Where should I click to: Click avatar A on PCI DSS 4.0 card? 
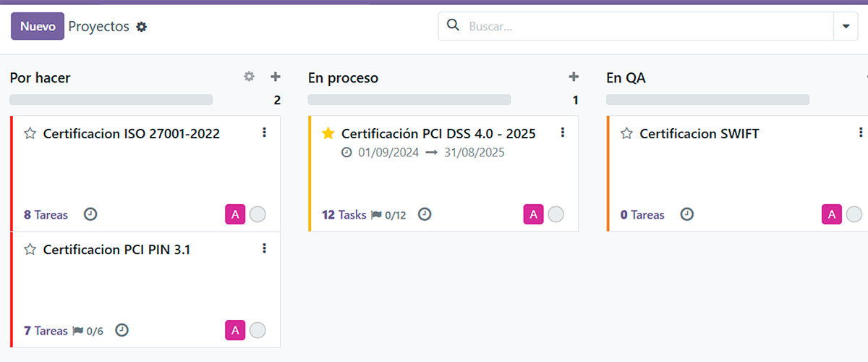click(x=533, y=214)
